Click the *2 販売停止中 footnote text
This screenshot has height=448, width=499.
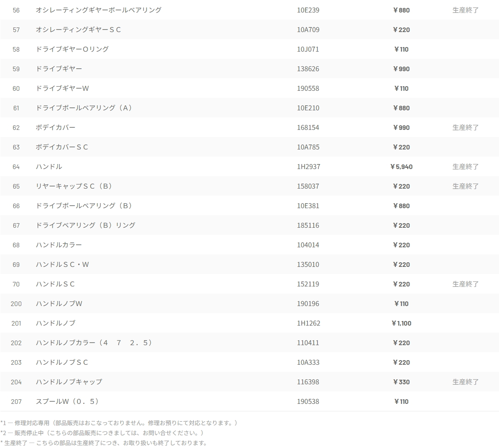point(102,433)
